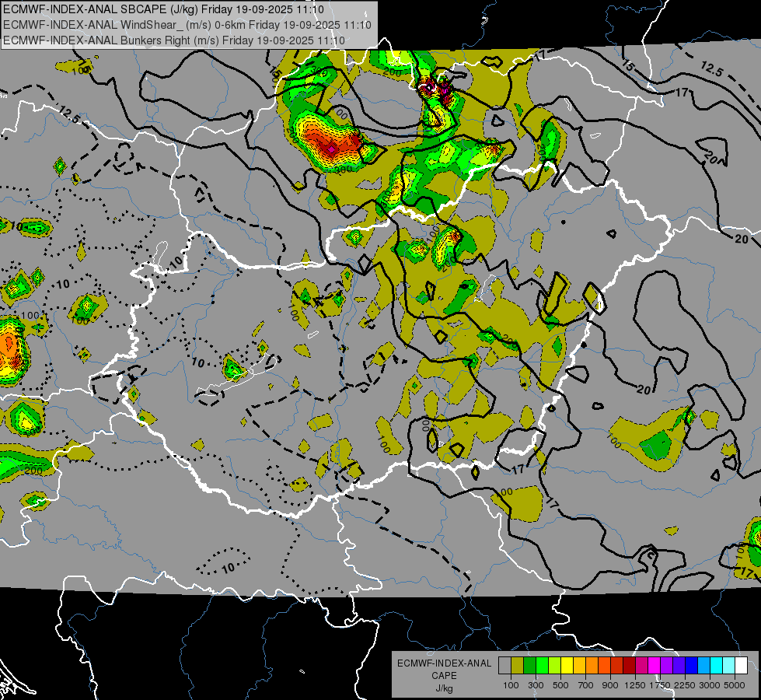Click the legend title ECMWF-INDEX-ANAL
This screenshot has height=700, width=761.
[x=444, y=663]
